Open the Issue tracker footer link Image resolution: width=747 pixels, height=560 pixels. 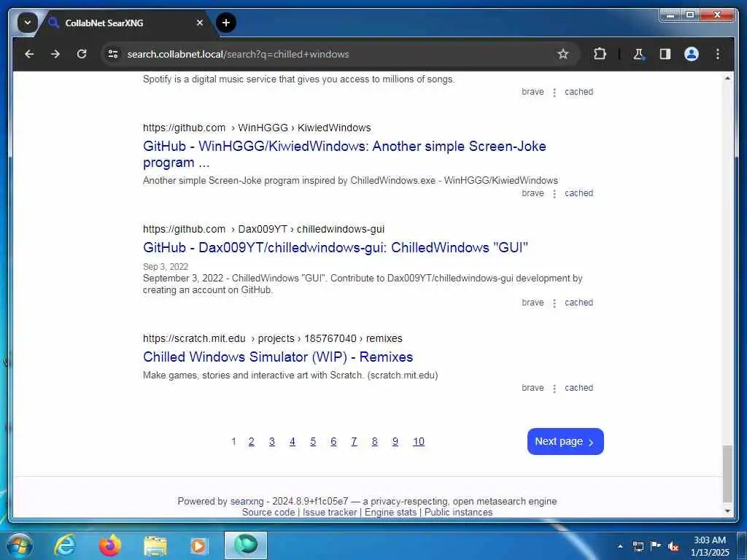pyautogui.click(x=330, y=513)
